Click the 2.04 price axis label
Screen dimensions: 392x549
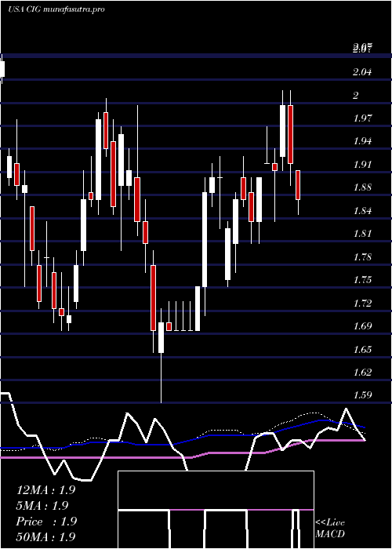pyautogui.click(x=362, y=72)
